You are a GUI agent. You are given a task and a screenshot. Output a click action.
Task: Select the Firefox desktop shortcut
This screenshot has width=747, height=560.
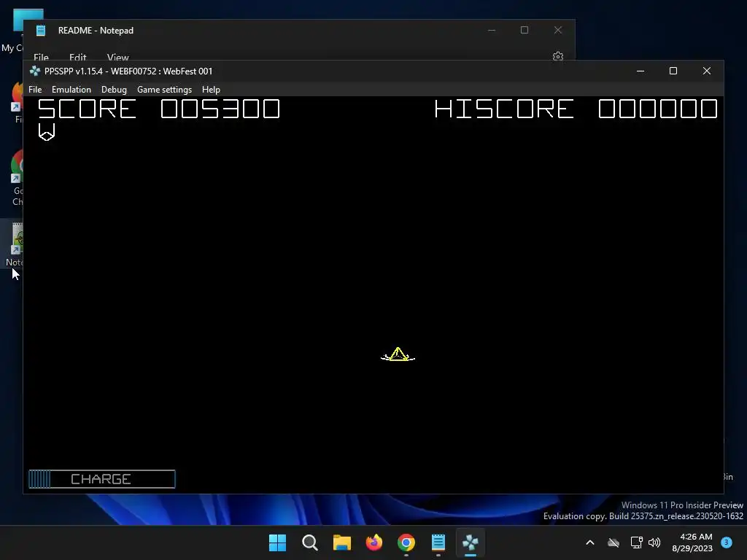point(18,102)
